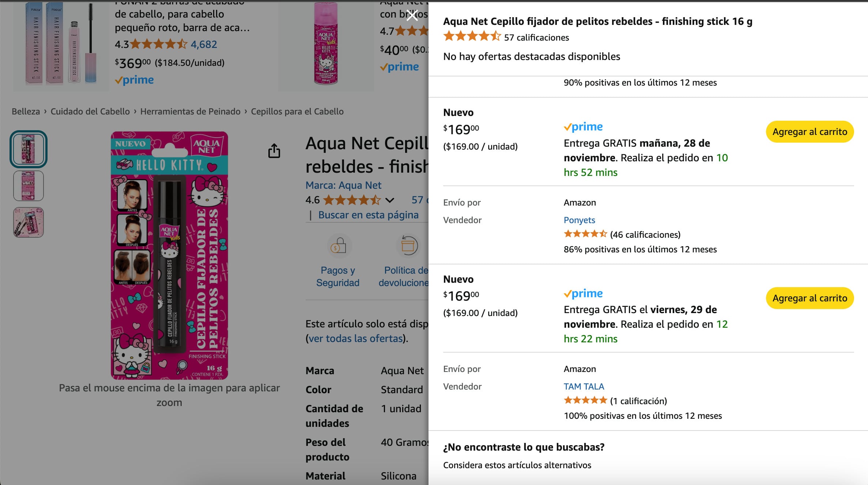
Task: Select the first product thumbnail
Action: [x=29, y=149]
